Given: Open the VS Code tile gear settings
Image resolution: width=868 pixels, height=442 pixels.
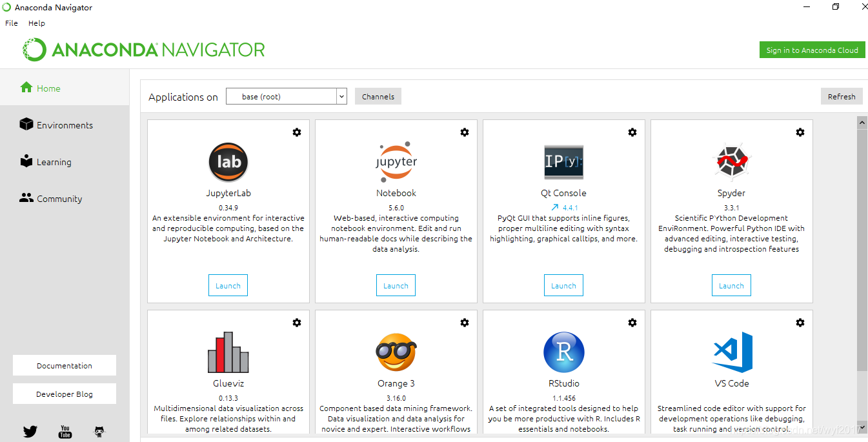Looking at the screenshot, I should [x=800, y=323].
